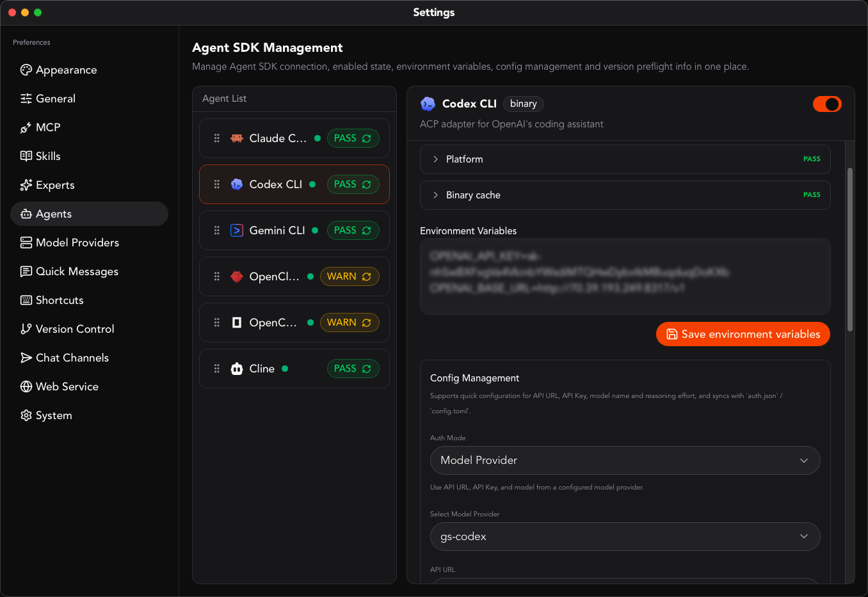
Task: Expand the Binary cache section
Action: [x=625, y=195]
